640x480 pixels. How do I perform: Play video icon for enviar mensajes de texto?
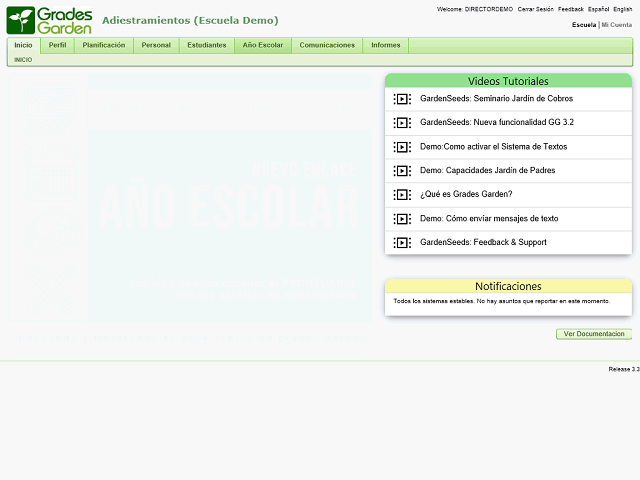coord(402,219)
